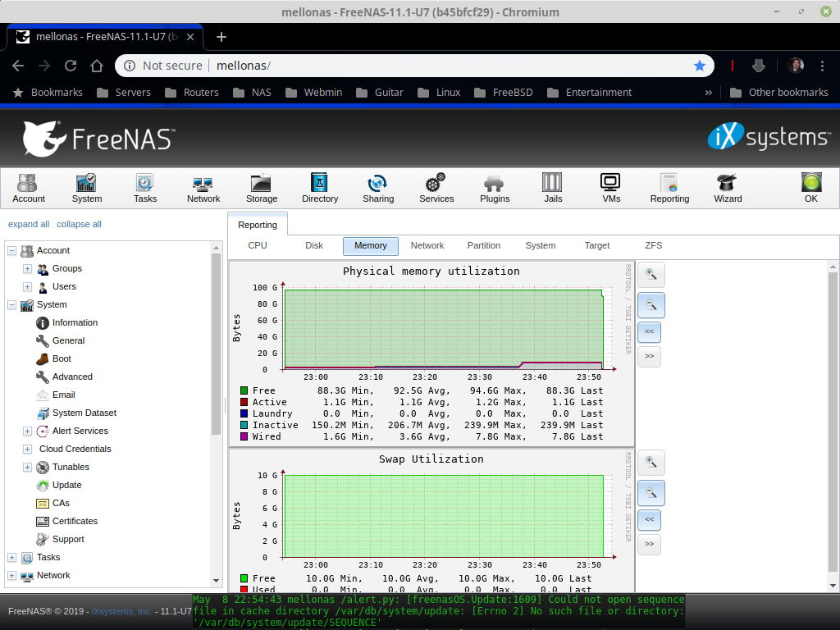Click the browser home icon
The height and width of the screenshot is (630, 840).
pos(97,66)
